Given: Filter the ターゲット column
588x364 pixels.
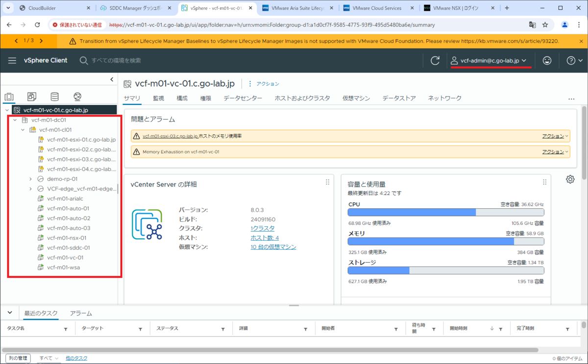Looking at the screenshot, I should [x=140, y=330].
